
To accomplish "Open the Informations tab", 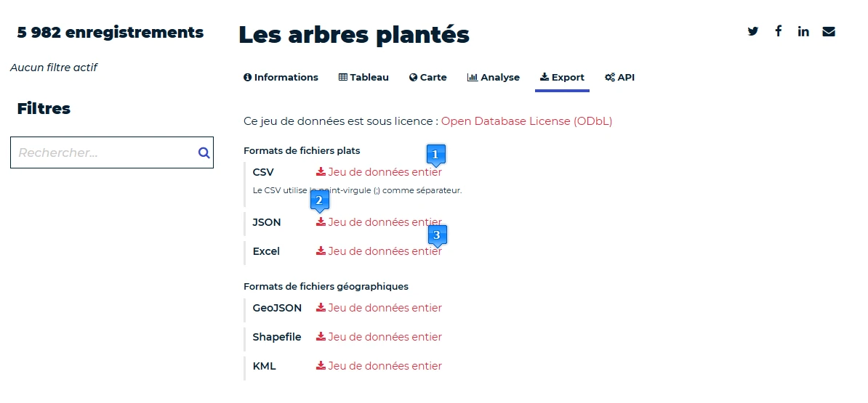I will tap(281, 78).
